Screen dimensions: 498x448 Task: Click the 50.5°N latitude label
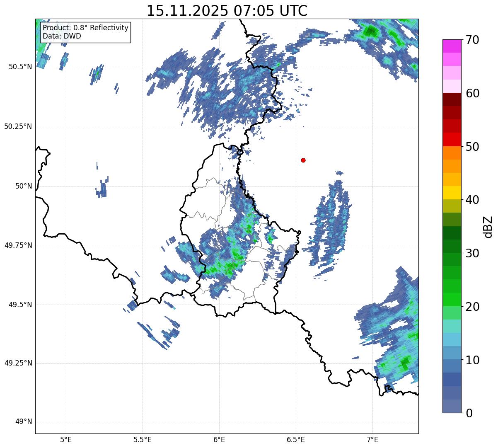(x=20, y=67)
